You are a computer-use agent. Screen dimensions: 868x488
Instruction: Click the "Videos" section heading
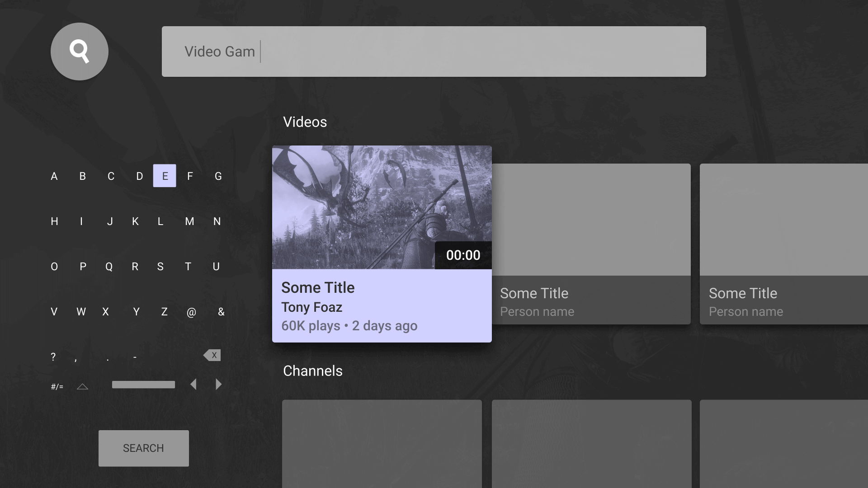click(x=305, y=122)
